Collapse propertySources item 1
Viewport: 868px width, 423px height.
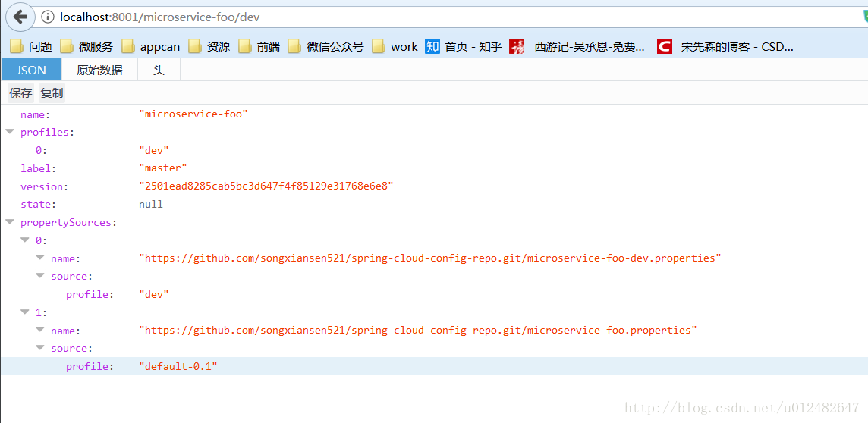(25, 312)
